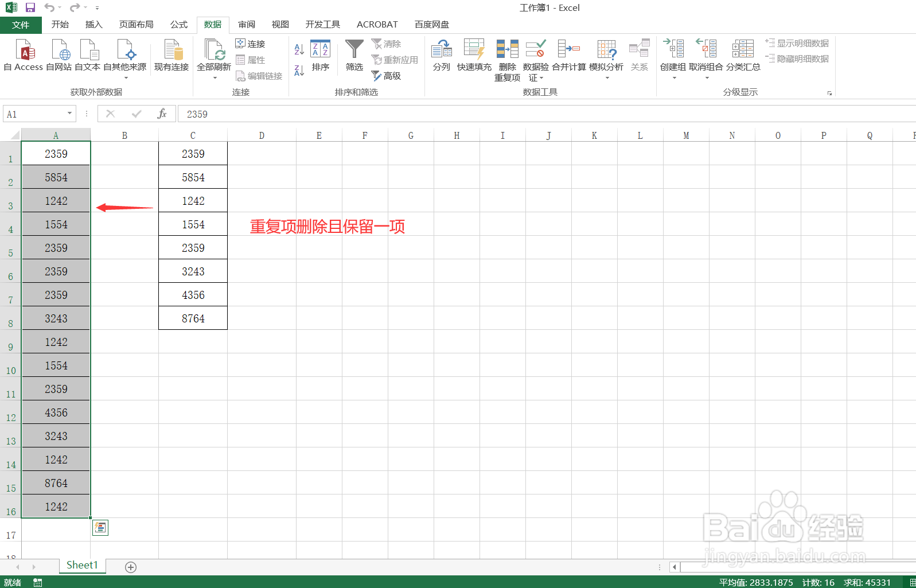Switch to the 公式 tab
The width and height of the screenshot is (916, 588).
(179, 25)
